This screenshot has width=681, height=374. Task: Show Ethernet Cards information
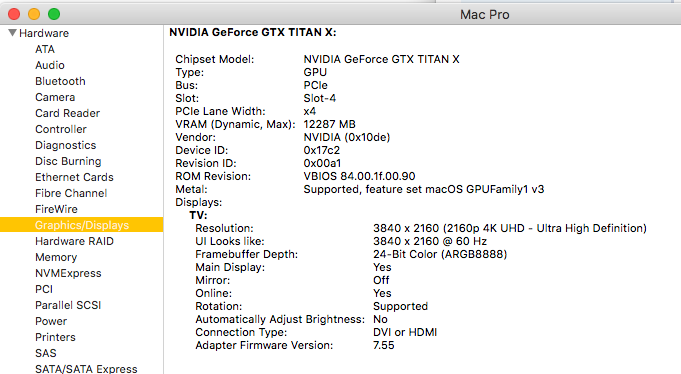click(74, 177)
